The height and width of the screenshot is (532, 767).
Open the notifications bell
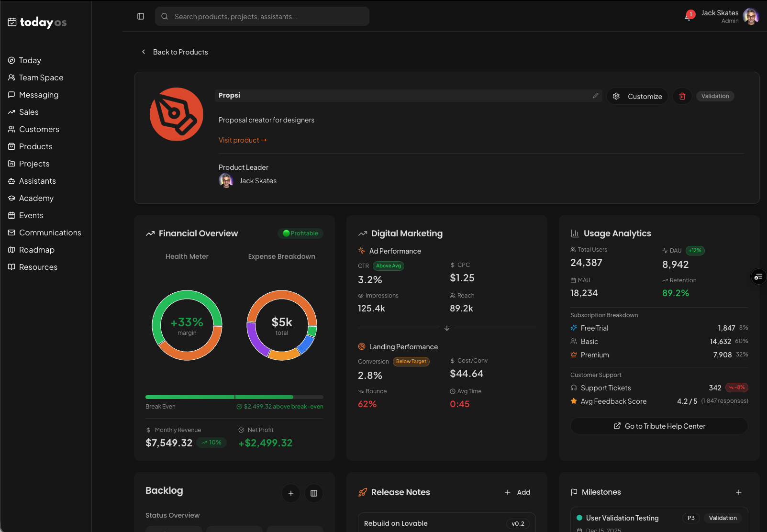(x=689, y=16)
